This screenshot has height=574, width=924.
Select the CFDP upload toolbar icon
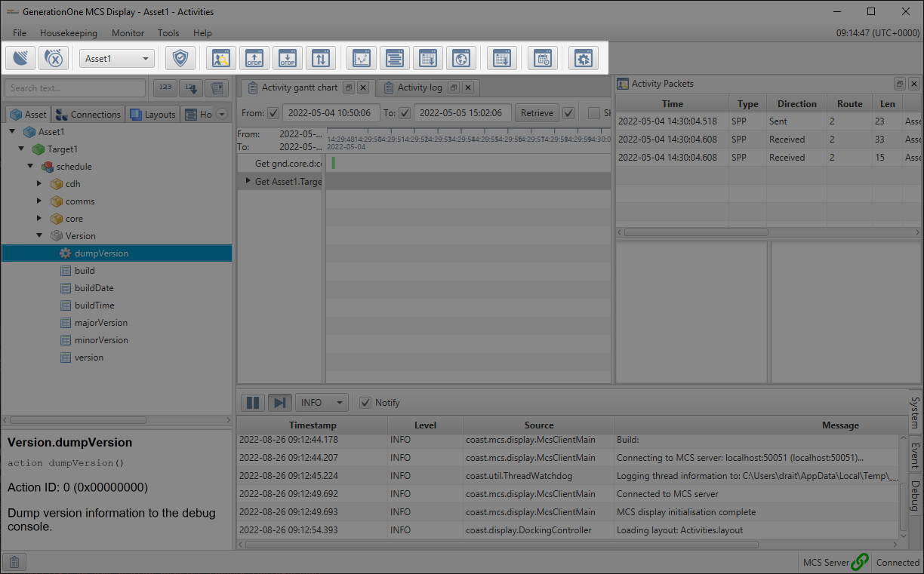click(254, 58)
